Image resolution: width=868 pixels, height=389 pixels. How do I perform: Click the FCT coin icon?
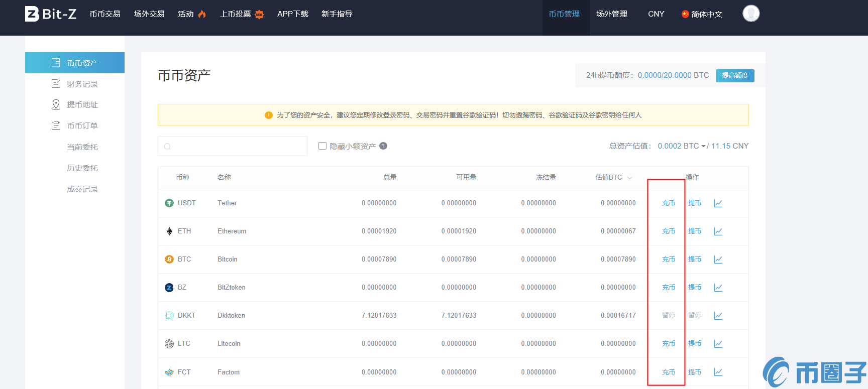pyautogui.click(x=169, y=372)
